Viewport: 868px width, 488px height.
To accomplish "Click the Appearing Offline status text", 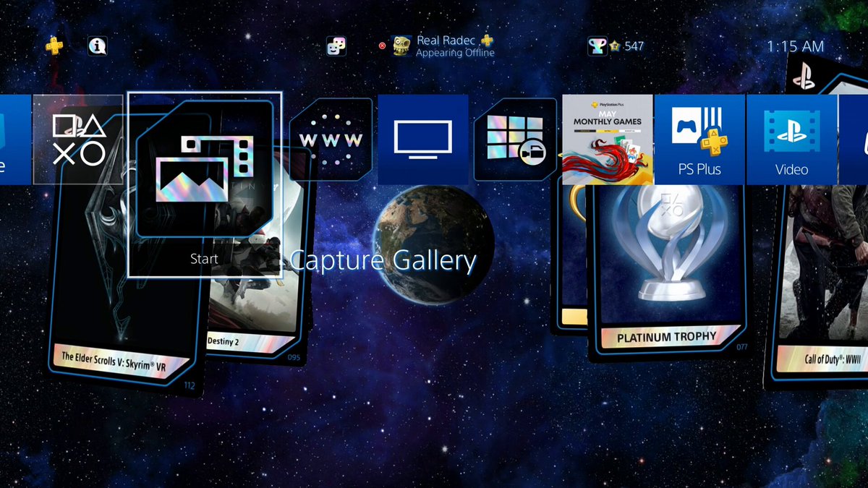I will tap(455, 53).
